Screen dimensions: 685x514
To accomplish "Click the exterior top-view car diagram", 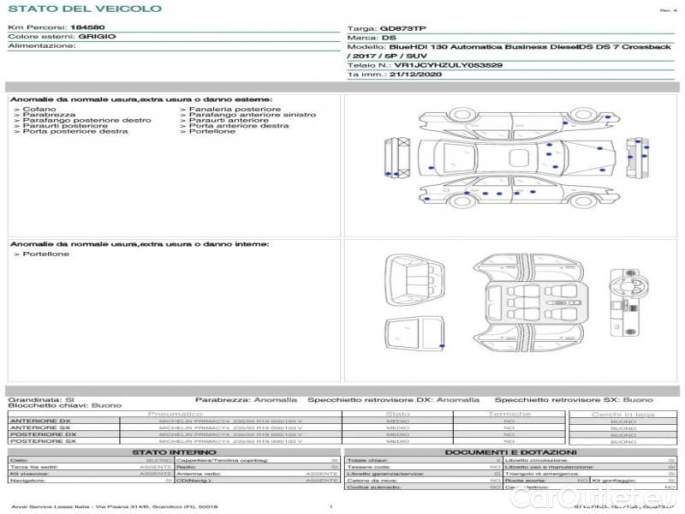I will [517, 158].
